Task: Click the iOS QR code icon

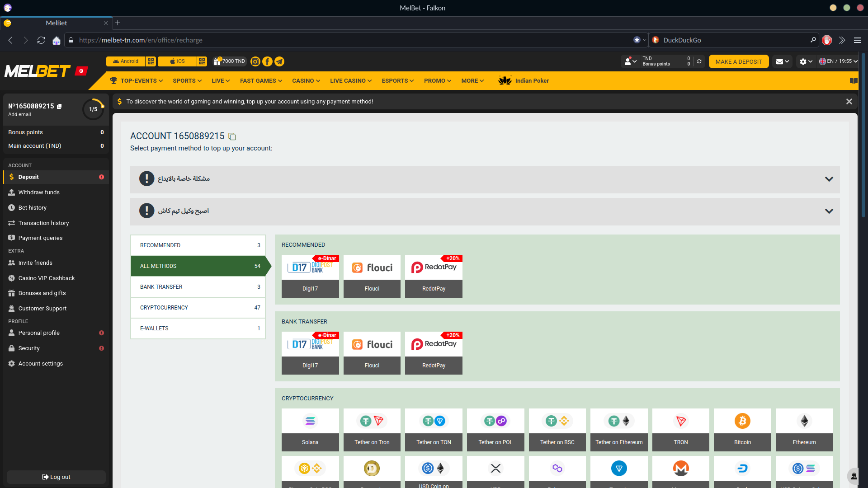Action: click(202, 61)
